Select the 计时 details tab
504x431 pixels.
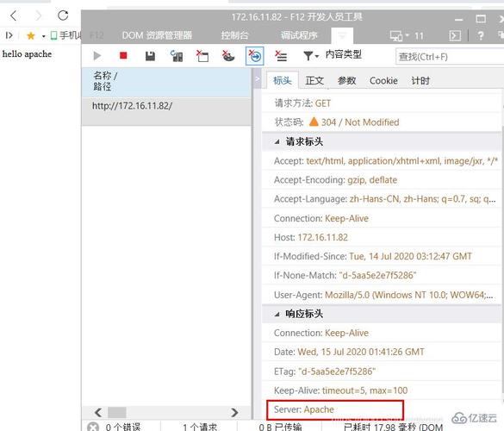pos(420,80)
